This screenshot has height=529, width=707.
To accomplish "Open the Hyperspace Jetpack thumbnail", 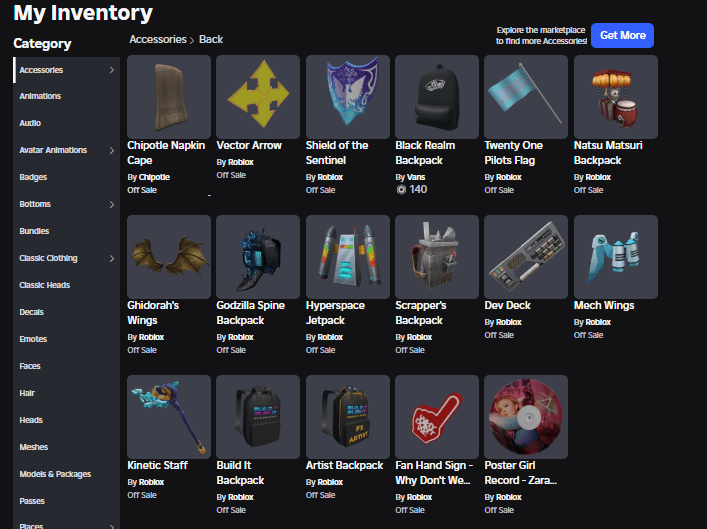I will pyautogui.click(x=348, y=257).
